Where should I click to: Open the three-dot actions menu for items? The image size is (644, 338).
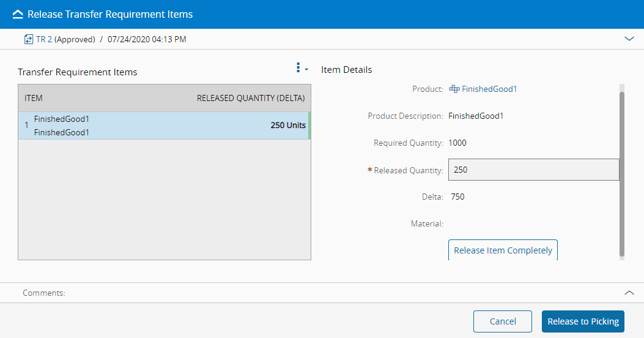[x=299, y=68]
